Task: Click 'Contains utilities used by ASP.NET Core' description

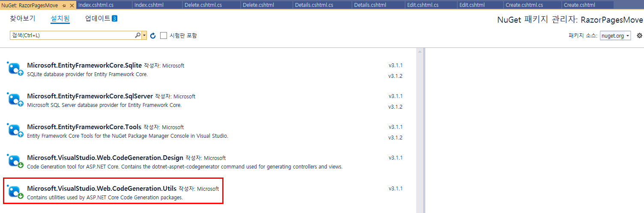Action: click(105, 198)
